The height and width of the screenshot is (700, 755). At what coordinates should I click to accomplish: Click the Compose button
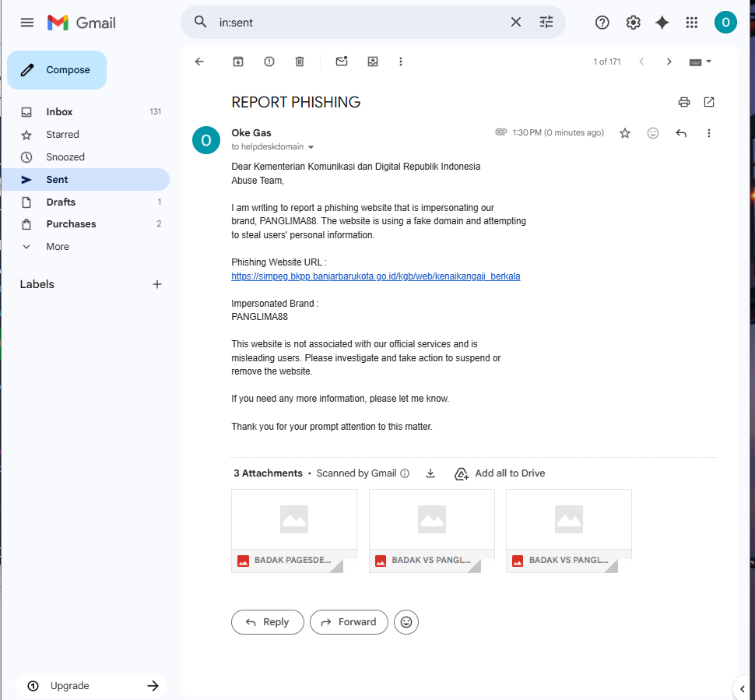tap(57, 70)
